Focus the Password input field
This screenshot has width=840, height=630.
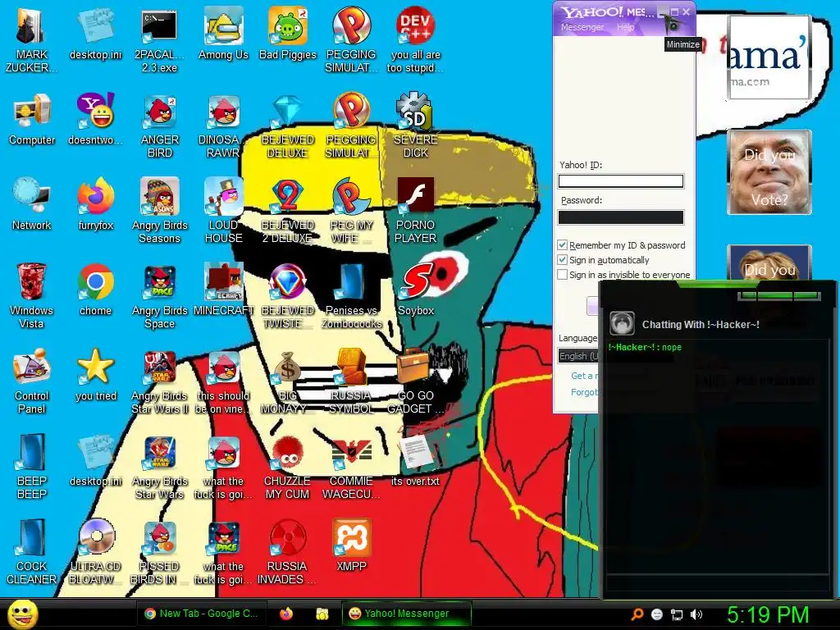click(621, 217)
